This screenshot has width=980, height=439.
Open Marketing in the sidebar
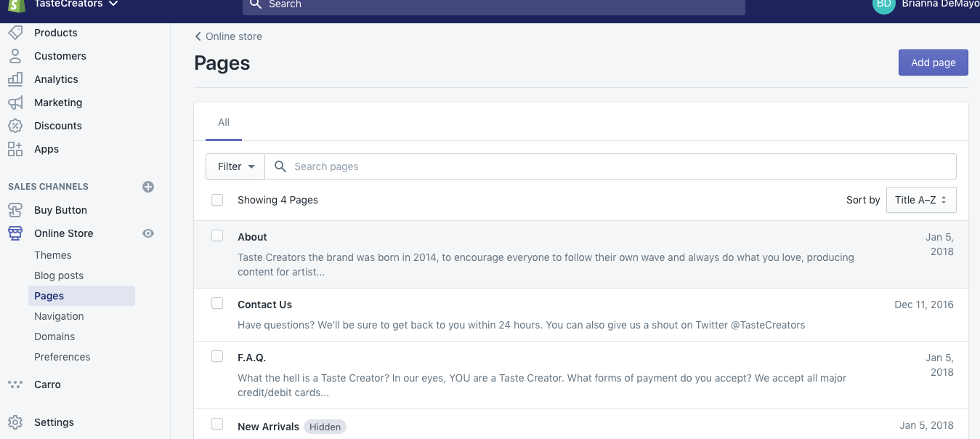tap(58, 102)
